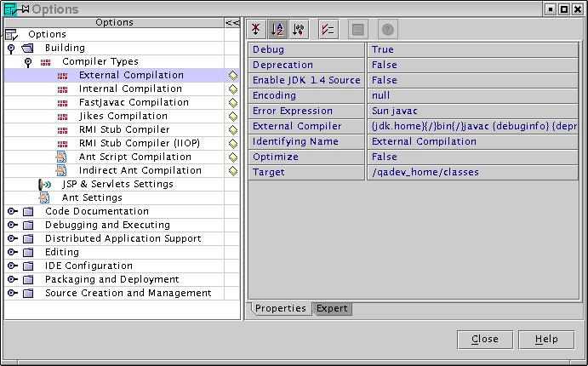The width and height of the screenshot is (588, 366).
Task: Click the Ant Settings icon
Action: coord(44,197)
